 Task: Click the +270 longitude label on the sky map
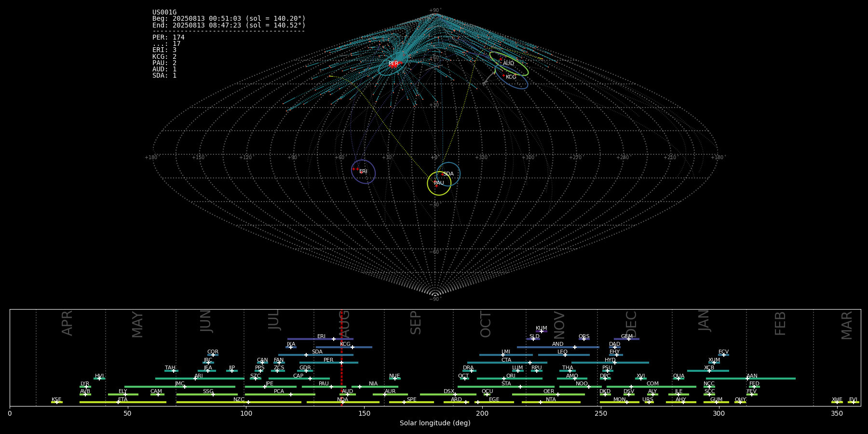575,158
